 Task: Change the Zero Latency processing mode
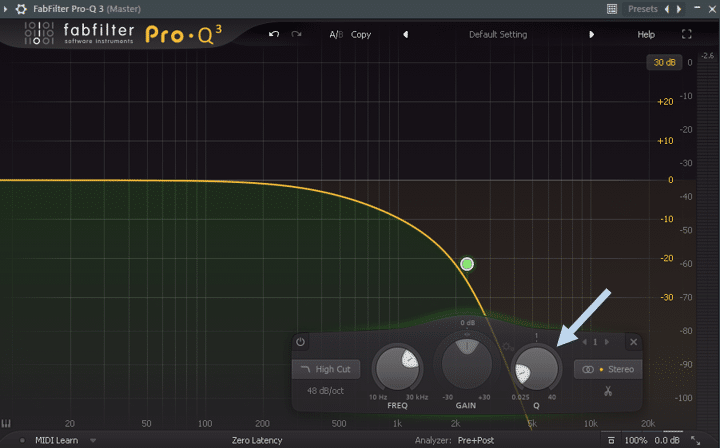257,440
